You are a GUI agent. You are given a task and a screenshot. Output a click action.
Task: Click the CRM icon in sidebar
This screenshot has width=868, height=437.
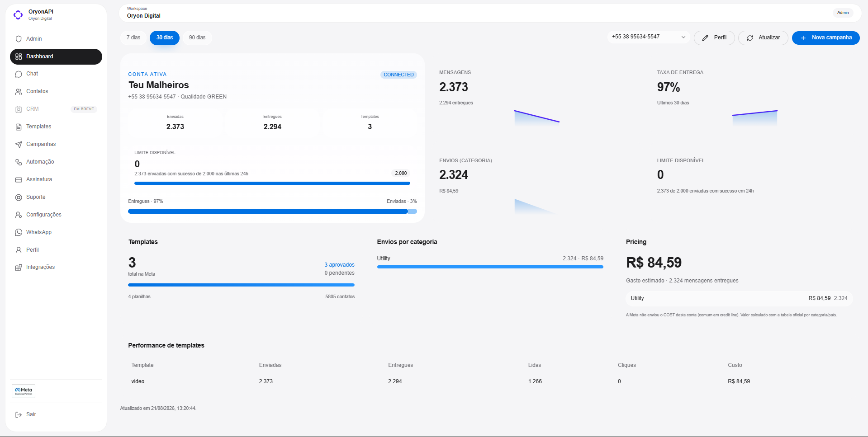pyautogui.click(x=19, y=109)
